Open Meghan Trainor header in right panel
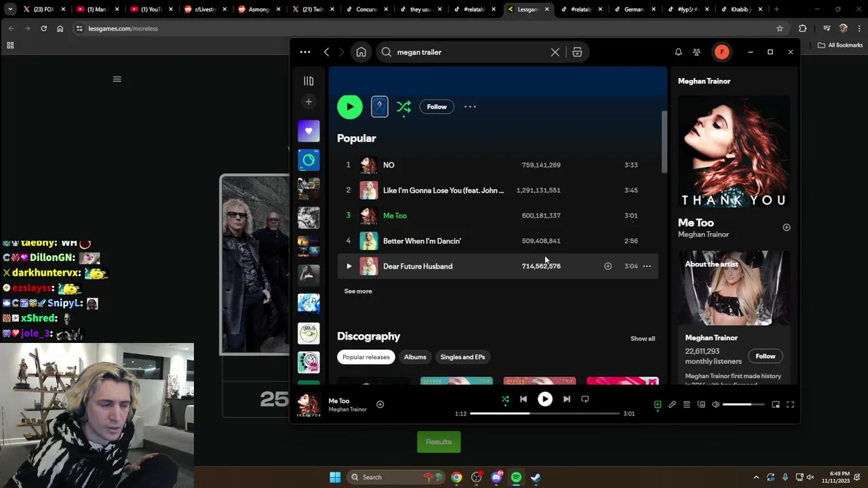The width and height of the screenshot is (868, 488). (705, 81)
